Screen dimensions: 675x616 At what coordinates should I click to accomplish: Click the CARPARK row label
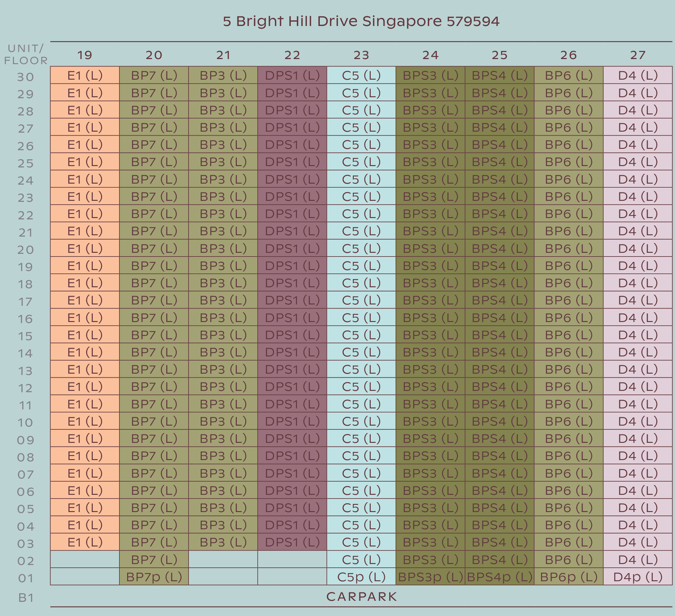(362, 596)
